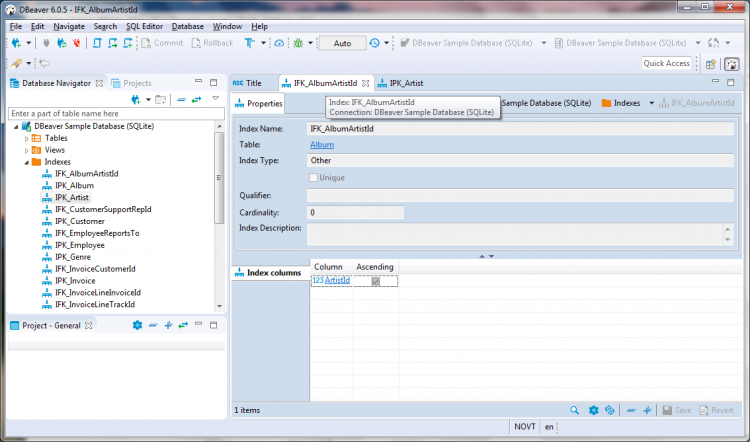The image size is (750, 442).
Task: Open the File menu
Action: click(x=15, y=26)
